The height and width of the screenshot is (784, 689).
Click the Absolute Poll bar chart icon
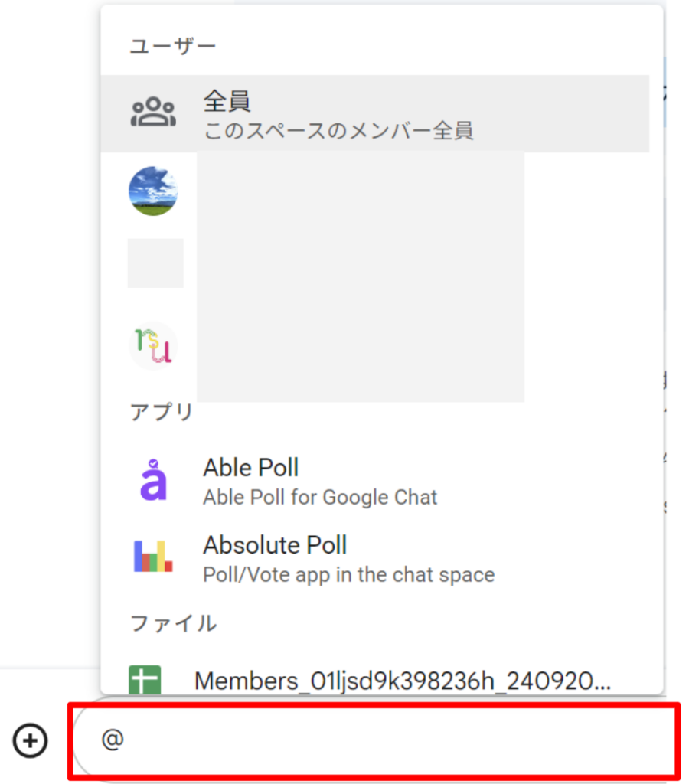[x=153, y=557]
